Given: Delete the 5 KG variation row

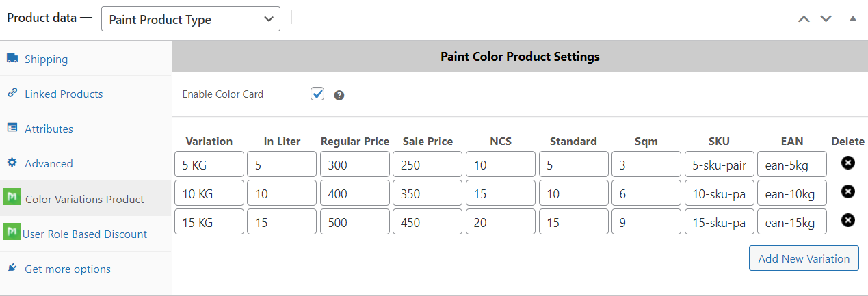Looking at the screenshot, I should 847,163.
